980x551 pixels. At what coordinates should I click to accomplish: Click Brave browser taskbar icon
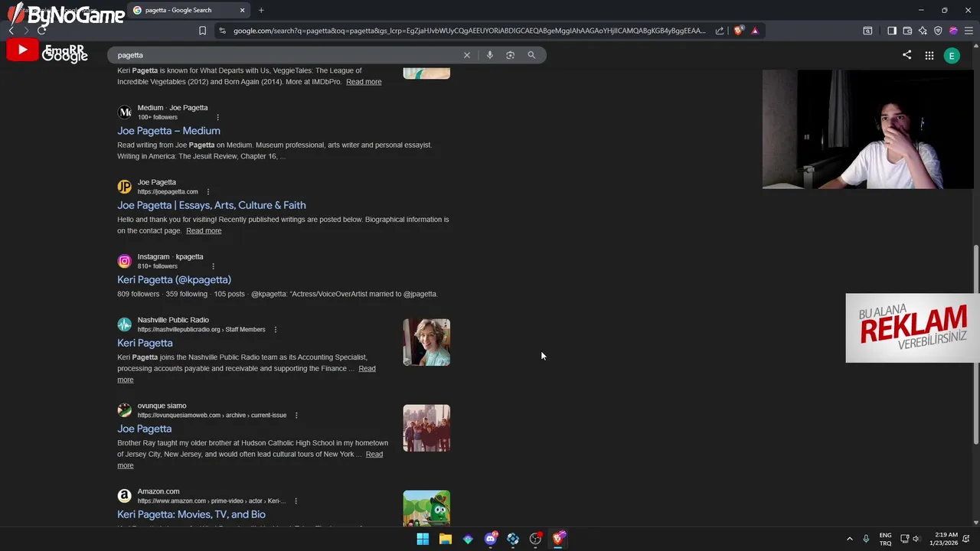point(558,539)
